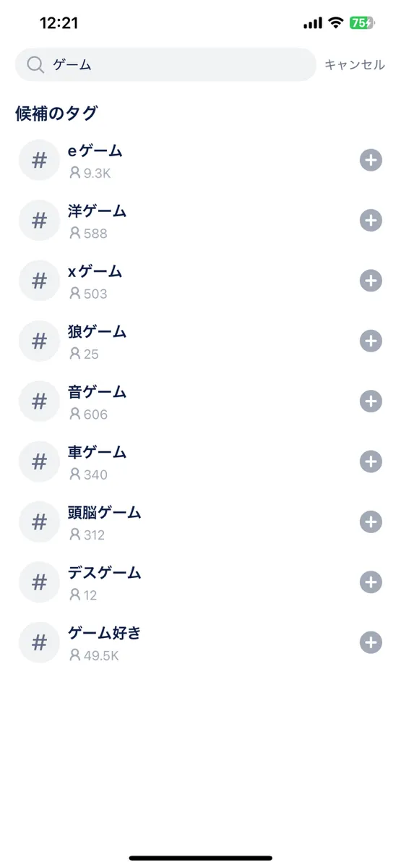Add the 頭脳ゲーム tag with plus icon
The image size is (401, 868).
pos(371,522)
